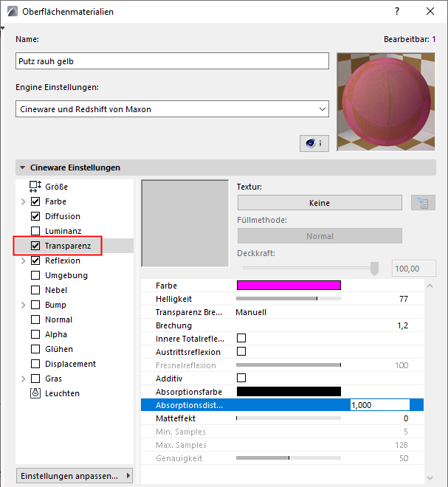This screenshot has width=448, height=487.
Task: Toggle the Reflexion channel checkbox
Action: [35, 260]
